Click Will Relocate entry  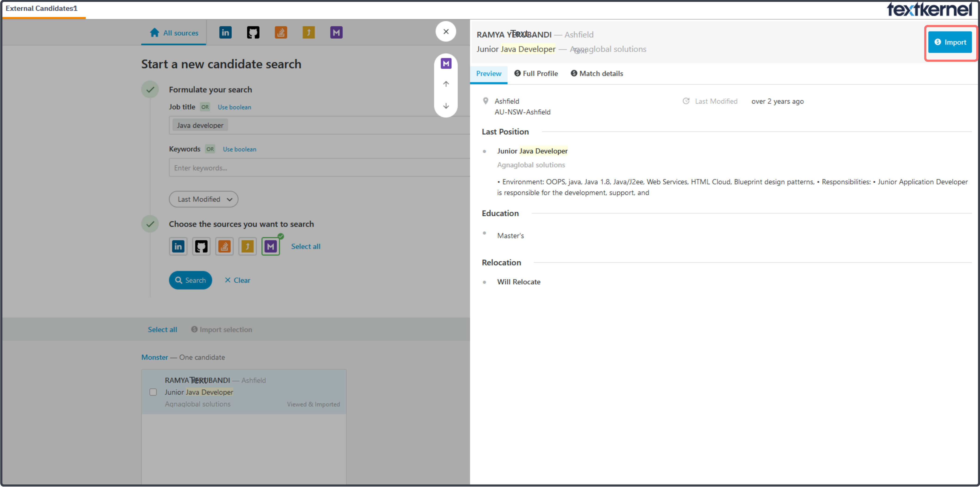(518, 282)
